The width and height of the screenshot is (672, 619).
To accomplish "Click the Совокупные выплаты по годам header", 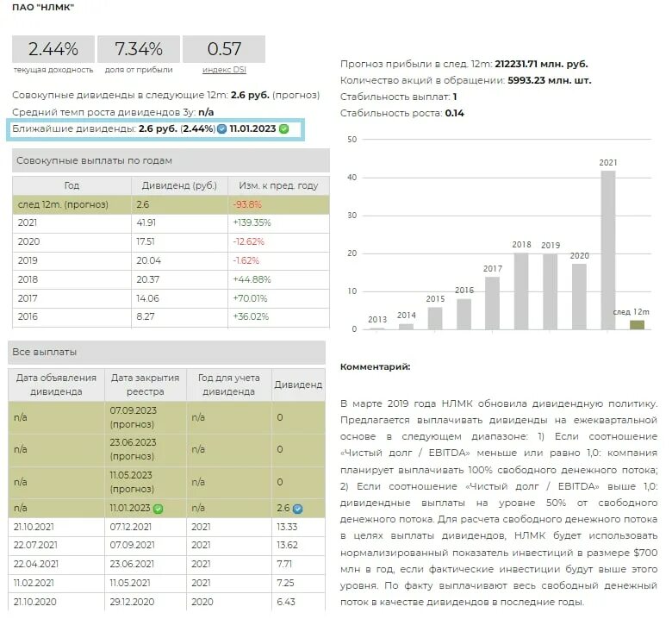I will point(171,160).
